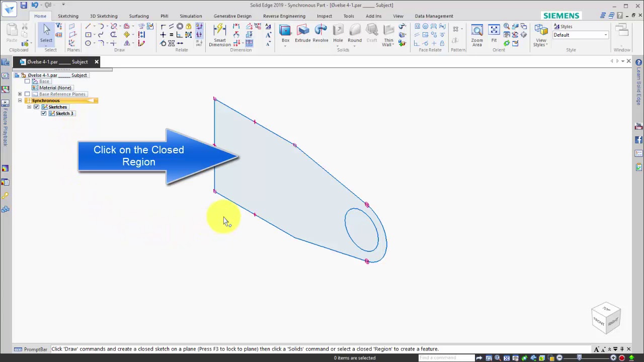Screen dimensions: 644x362
Task: Click the Round tool
Action: pos(355,33)
